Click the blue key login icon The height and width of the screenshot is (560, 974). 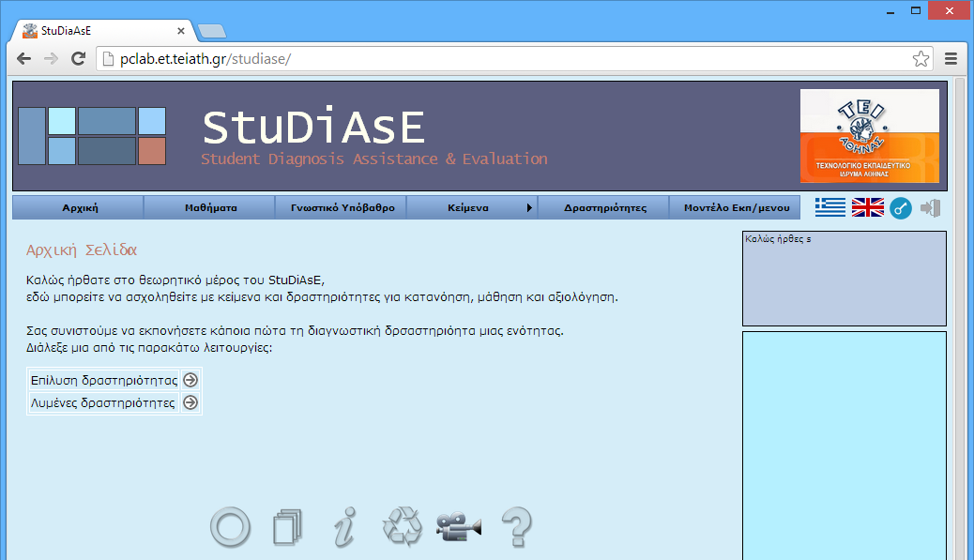pyautogui.click(x=901, y=208)
